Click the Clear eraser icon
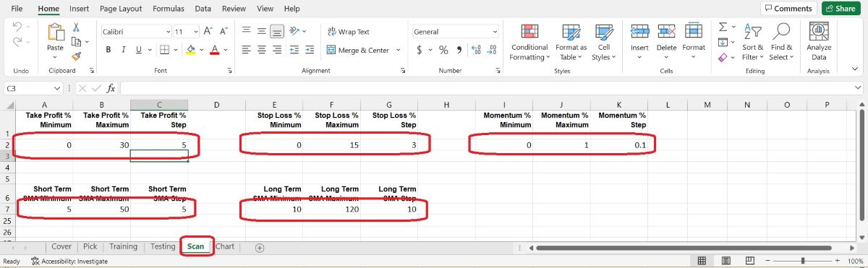 click(723, 57)
